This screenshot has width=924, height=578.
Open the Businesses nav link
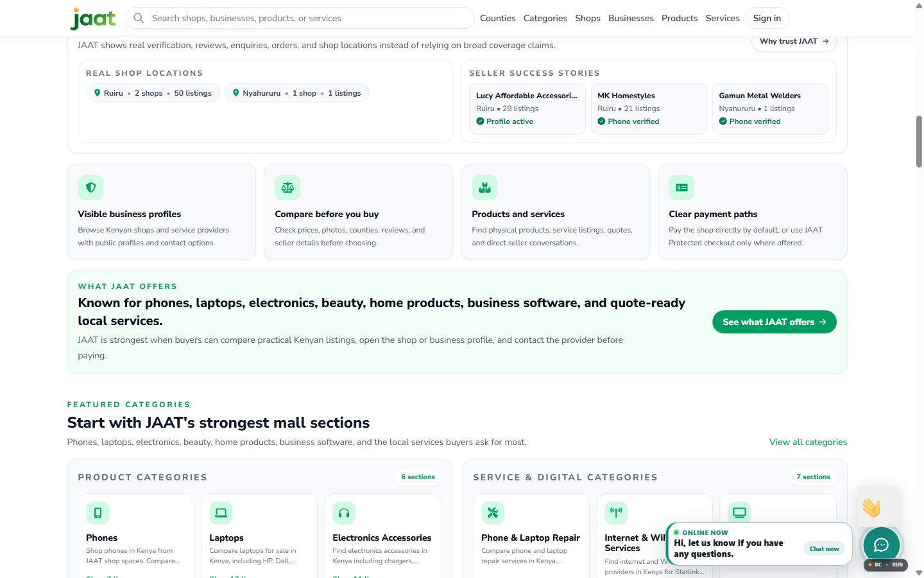point(631,18)
